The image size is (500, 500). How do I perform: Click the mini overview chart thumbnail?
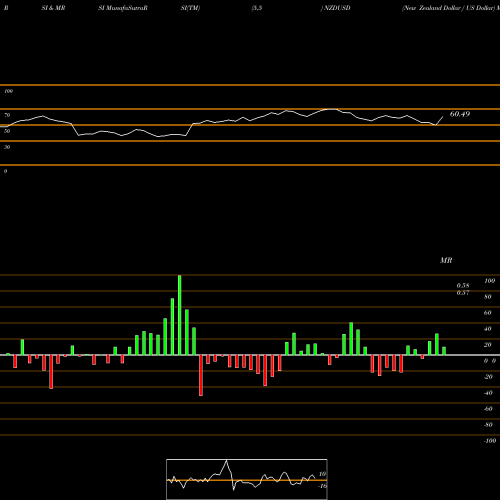247,479
